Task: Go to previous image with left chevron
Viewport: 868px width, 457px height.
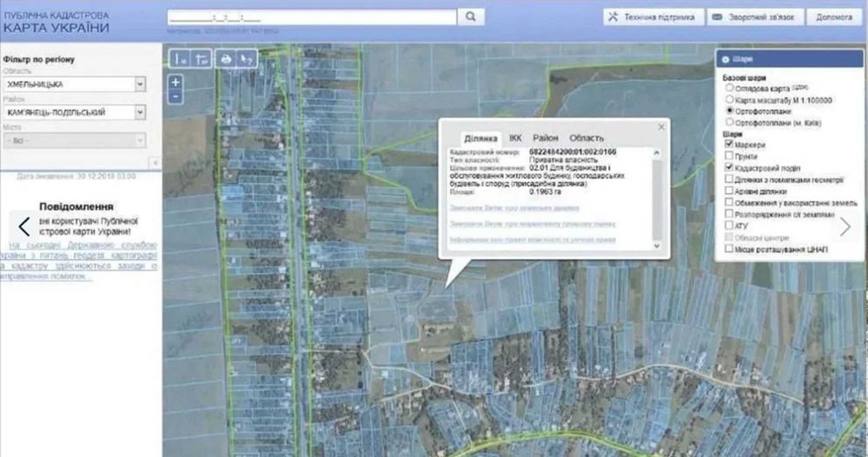Action: (23, 226)
